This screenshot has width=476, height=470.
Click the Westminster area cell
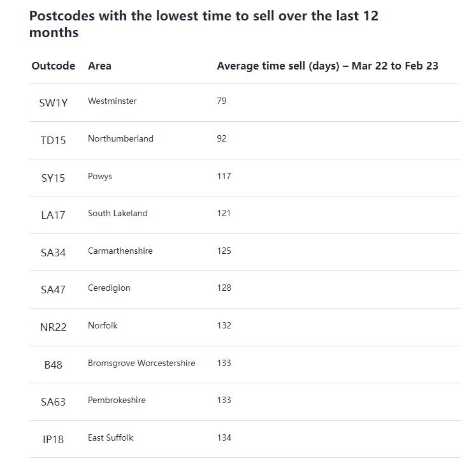(112, 101)
